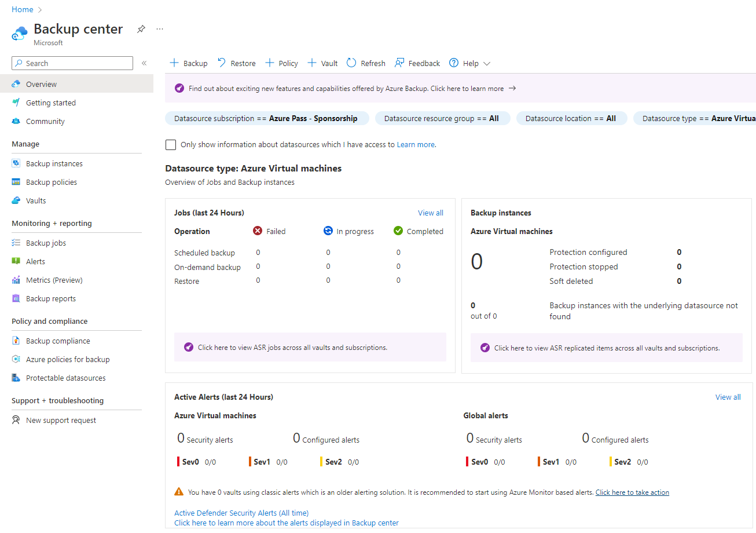The width and height of the screenshot is (756, 533).
Task: Click the Backup reports icon
Action: tap(16, 298)
